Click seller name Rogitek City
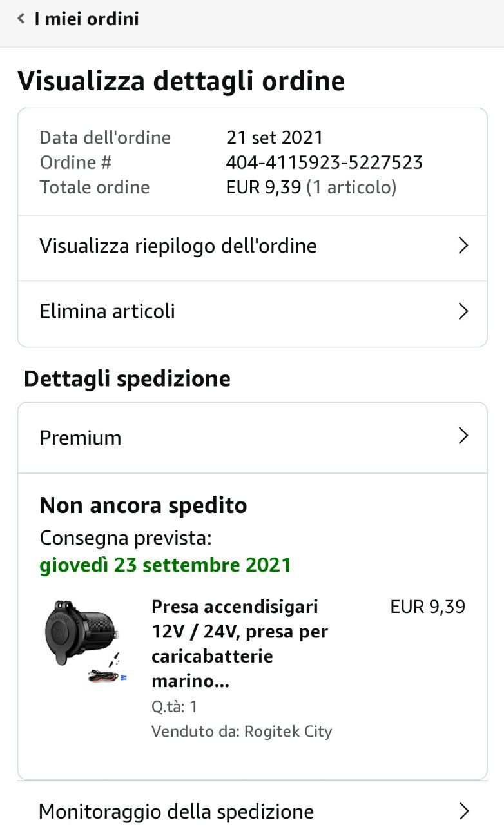 [x=288, y=732]
